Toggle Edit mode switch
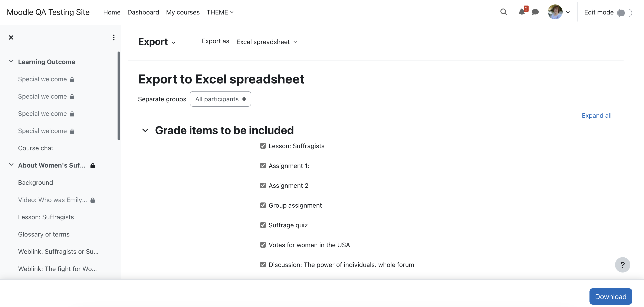 [624, 13]
